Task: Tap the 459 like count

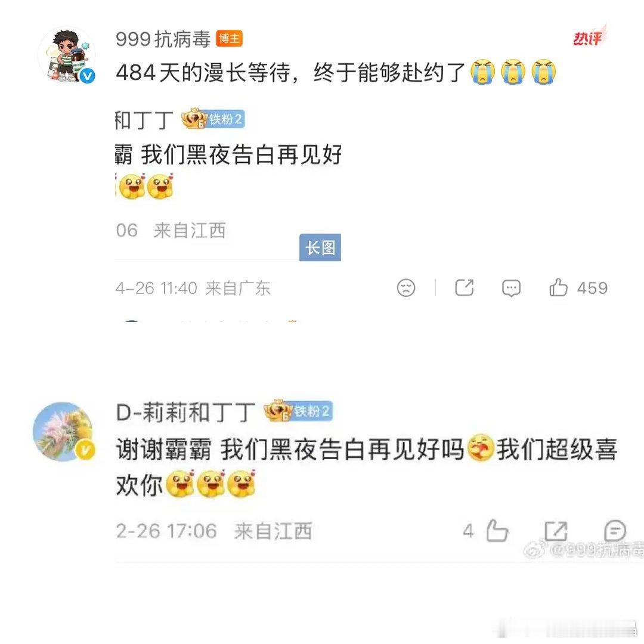Action: (x=592, y=288)
